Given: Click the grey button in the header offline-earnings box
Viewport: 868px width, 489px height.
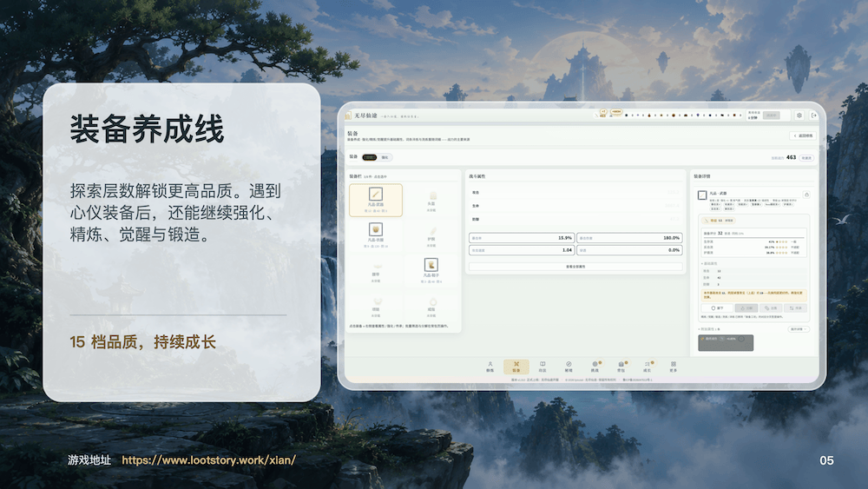Looking at the screenshot, I should click(772, 116).
